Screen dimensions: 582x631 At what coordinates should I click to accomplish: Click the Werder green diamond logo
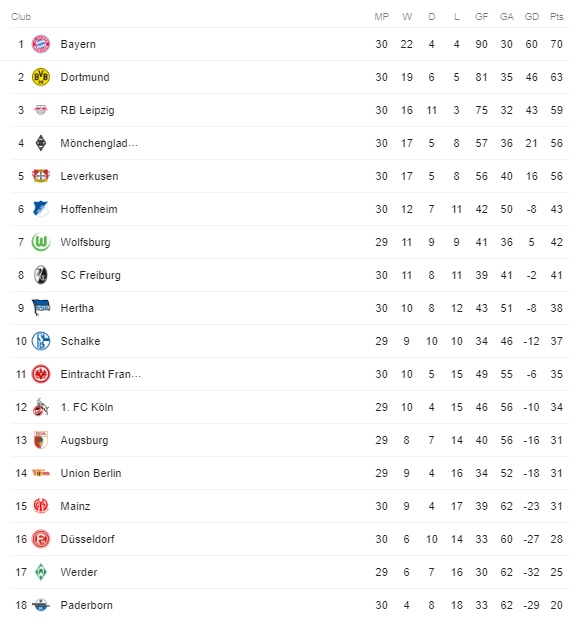[x=41, y=572]
